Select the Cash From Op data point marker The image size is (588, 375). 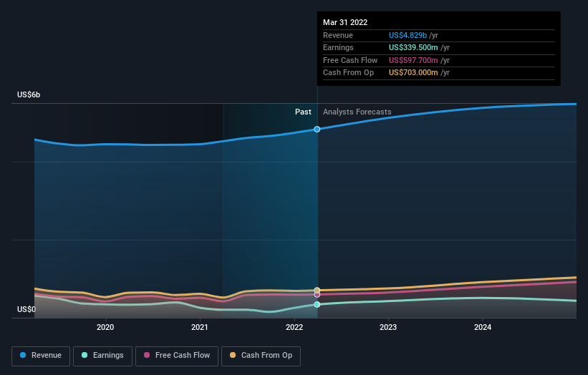(317, 290)
